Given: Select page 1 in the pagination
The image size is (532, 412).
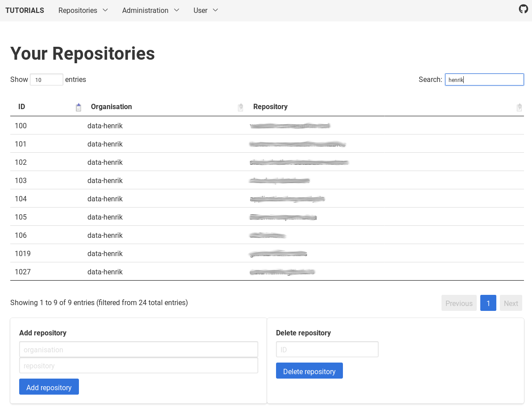Looking at the screenshot, I should tap(488, 302).
